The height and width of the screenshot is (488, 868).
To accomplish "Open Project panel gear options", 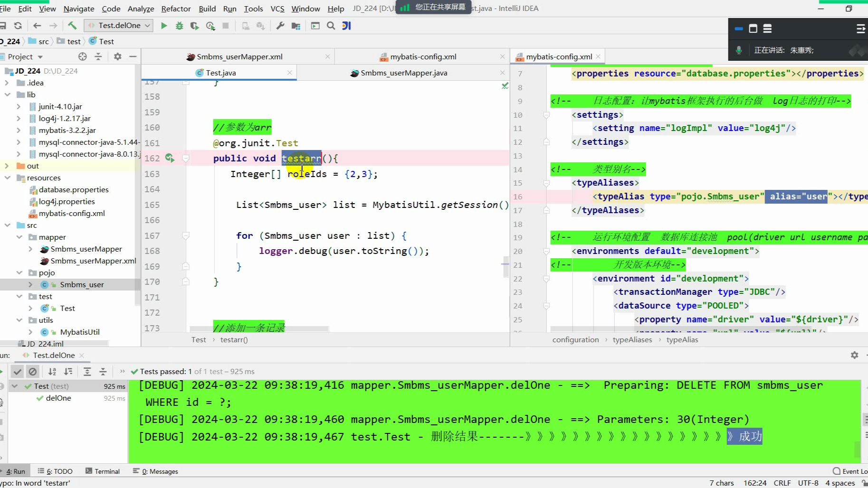I will coord(117,56).
